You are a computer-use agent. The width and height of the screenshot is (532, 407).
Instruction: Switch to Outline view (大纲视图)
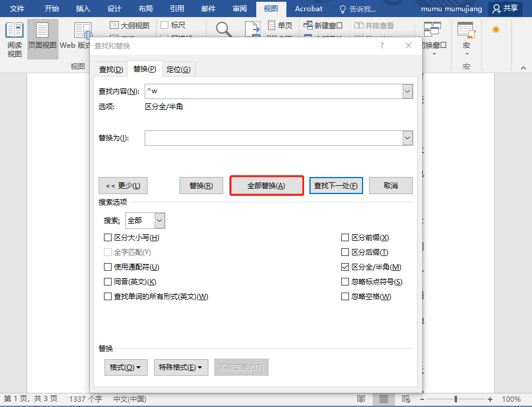click(130, 25)
